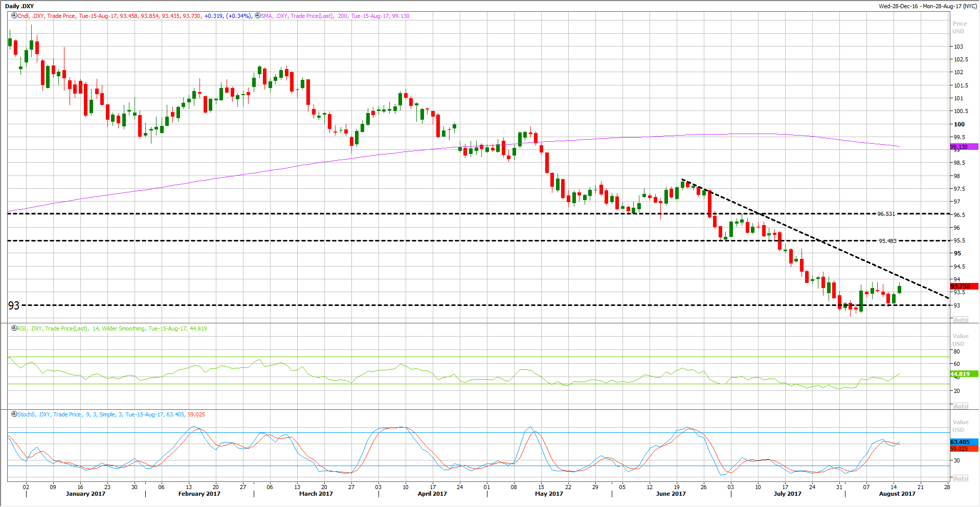Click the 30 level on the Stochastic axis
This screenshot has width=980, height=507.
(x=956, y=460)
